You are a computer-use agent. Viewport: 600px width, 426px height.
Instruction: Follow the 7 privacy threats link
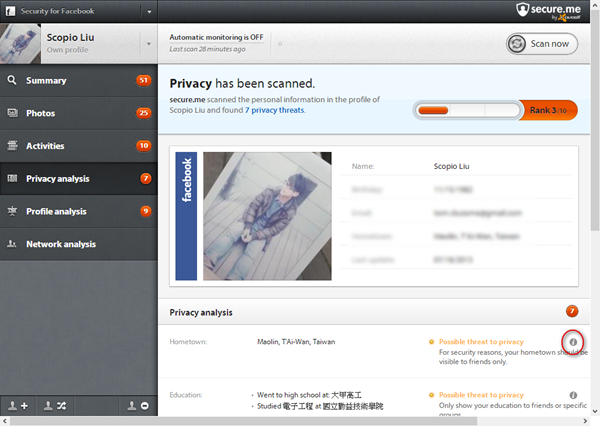coord(275,110)
